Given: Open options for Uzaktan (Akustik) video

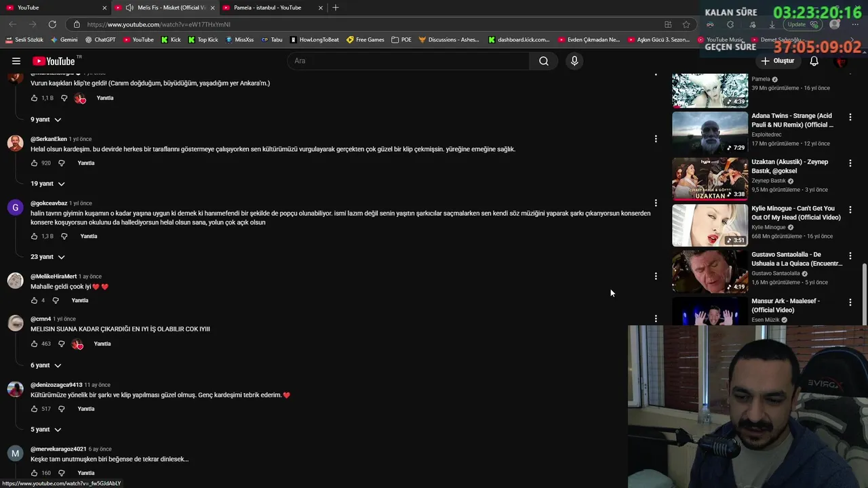Looking at the screenshot, I should click(850, 163).
